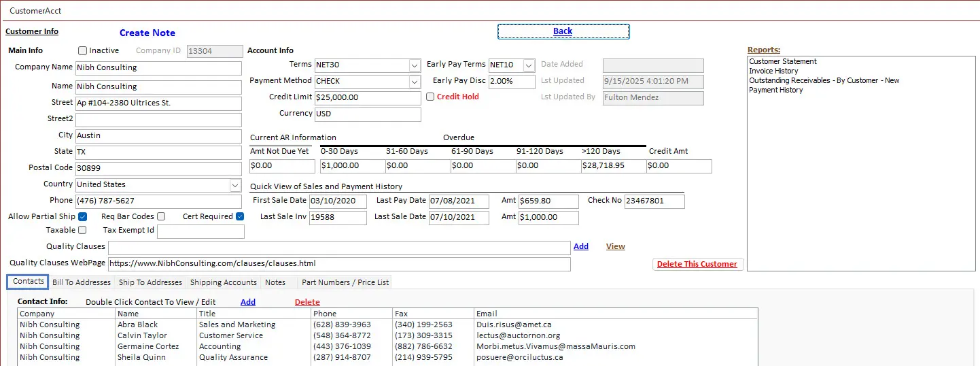980x366 pixels.
Task: Click the Street address field
Action: pyautogui.click(x=158, y=103)
